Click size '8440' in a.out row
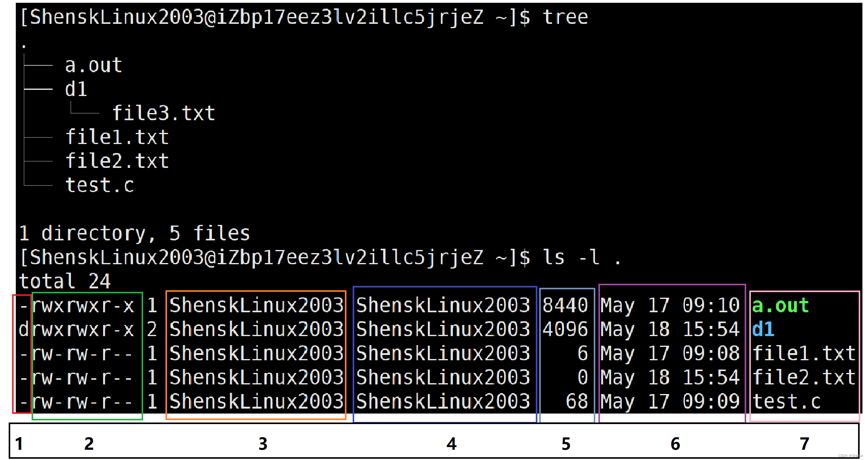The image size is (868, 460). (566, 306)
